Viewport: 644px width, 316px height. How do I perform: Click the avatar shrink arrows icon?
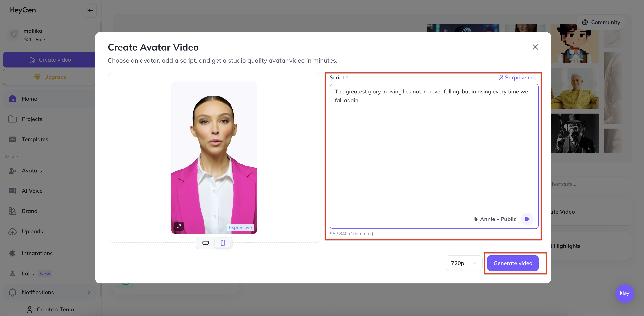pos(179,226)
